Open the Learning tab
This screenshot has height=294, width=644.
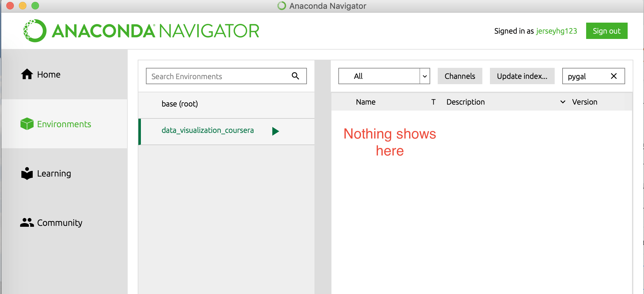[x=64, y=173]
